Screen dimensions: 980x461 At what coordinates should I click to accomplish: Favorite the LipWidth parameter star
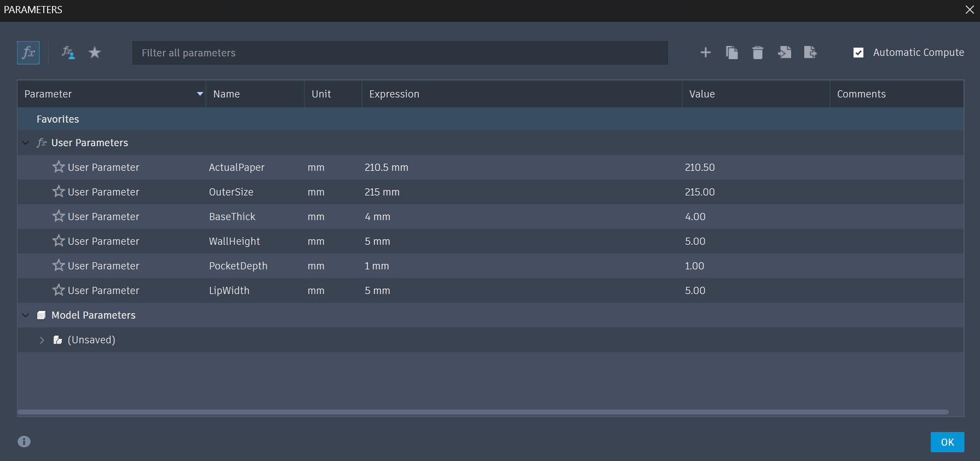coord(59,290)
